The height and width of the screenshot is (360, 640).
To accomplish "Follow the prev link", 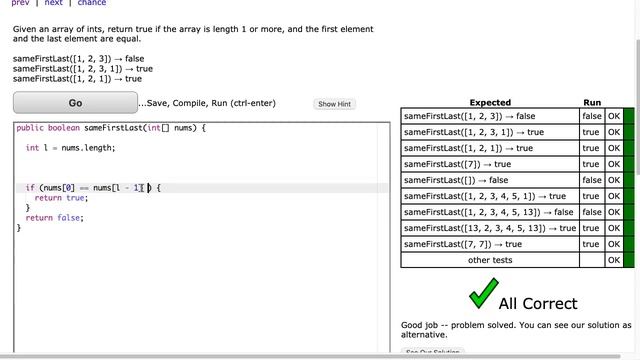I will [20, 2].
